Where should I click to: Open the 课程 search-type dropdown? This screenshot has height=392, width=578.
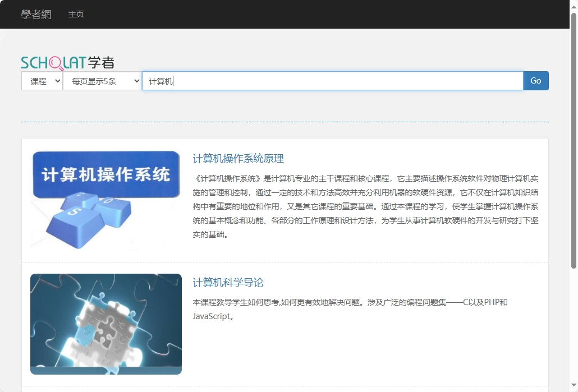click(x=41, y=81)
